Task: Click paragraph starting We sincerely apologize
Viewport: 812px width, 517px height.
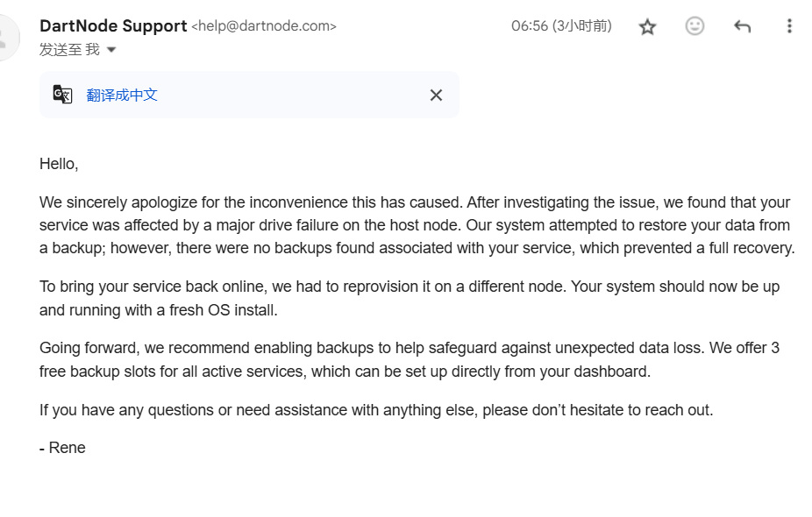Action: tap(417, 225)
